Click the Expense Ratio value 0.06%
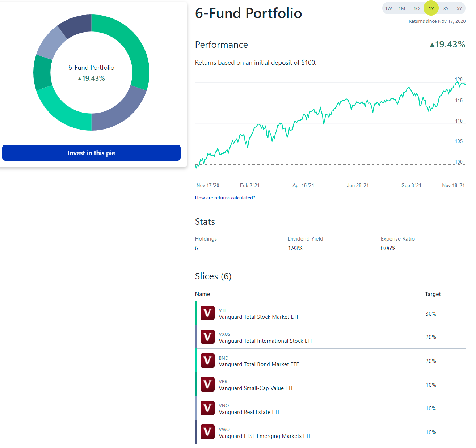This screenshot has height=448, width=476. (x=388, y=248)
